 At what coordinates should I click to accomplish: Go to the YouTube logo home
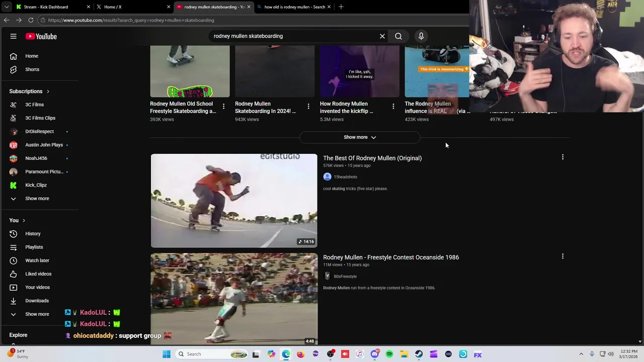coord(41,36)
